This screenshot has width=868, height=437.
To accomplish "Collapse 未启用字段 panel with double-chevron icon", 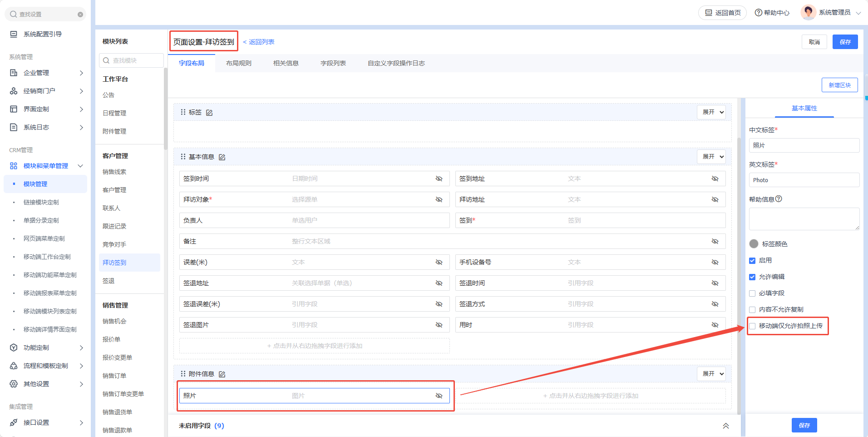I will point(725,426).
